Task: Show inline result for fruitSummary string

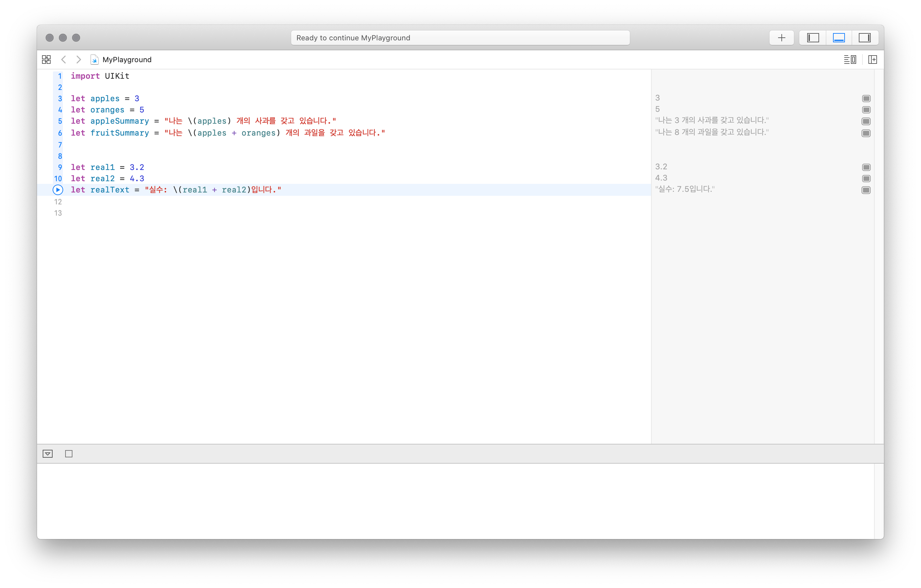Action: tap(866, 133)
